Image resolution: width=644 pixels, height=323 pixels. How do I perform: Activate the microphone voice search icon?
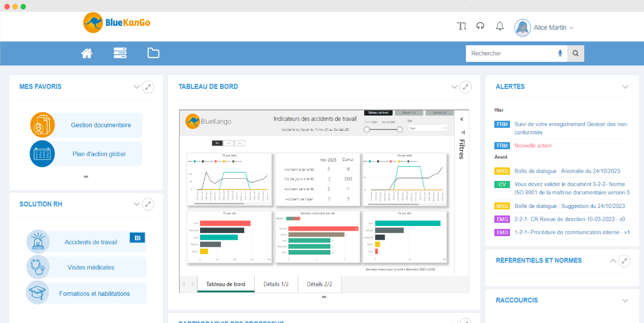click(560, 53)
